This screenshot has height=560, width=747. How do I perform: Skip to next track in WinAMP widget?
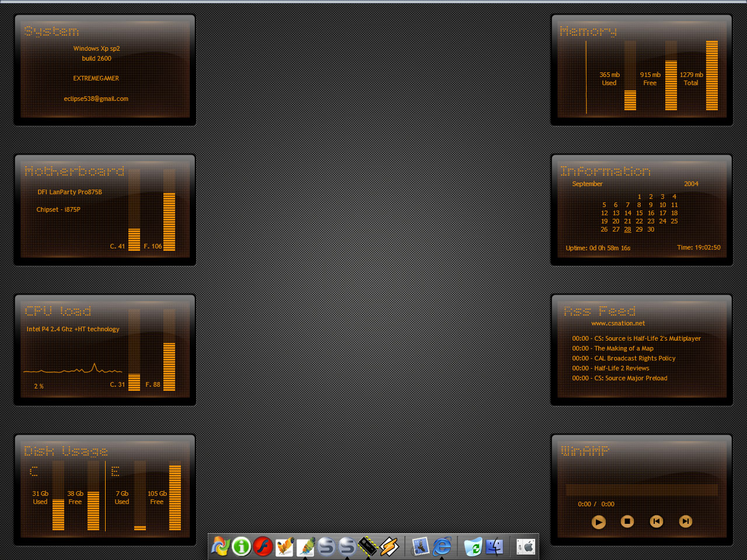pyautogui.click(x=686, y=521)
